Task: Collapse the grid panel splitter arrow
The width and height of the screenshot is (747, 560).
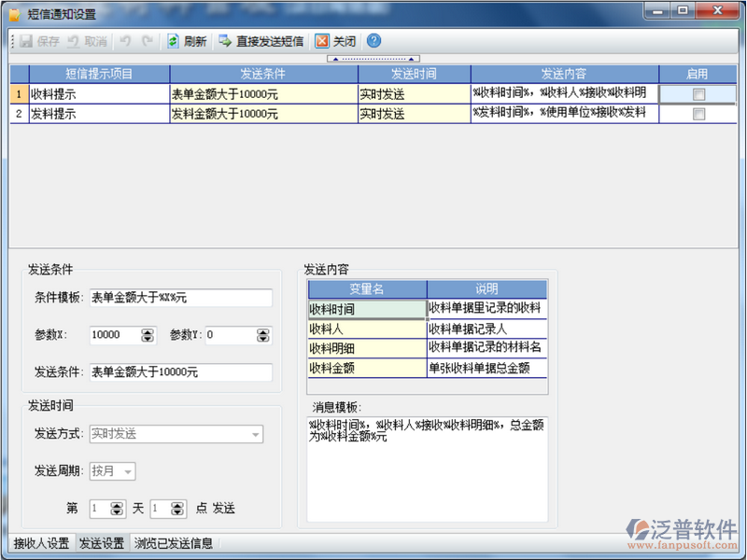Action: click(373, 59)
